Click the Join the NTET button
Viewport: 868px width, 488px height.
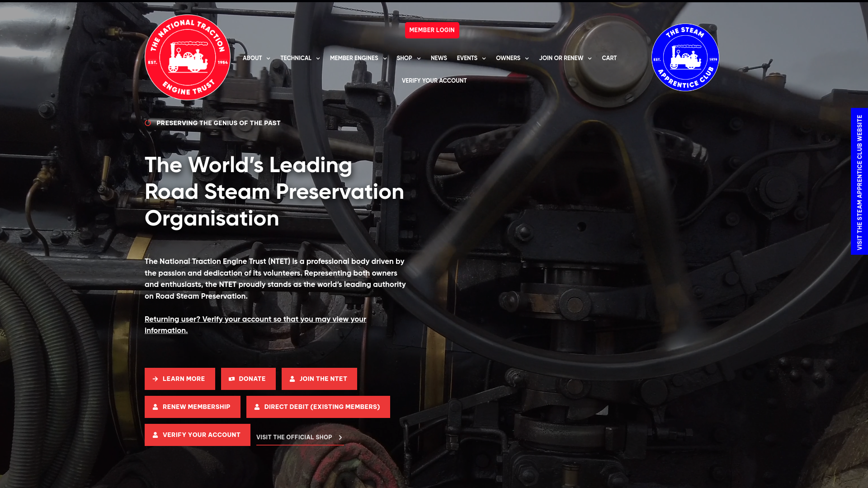point(319,379)
